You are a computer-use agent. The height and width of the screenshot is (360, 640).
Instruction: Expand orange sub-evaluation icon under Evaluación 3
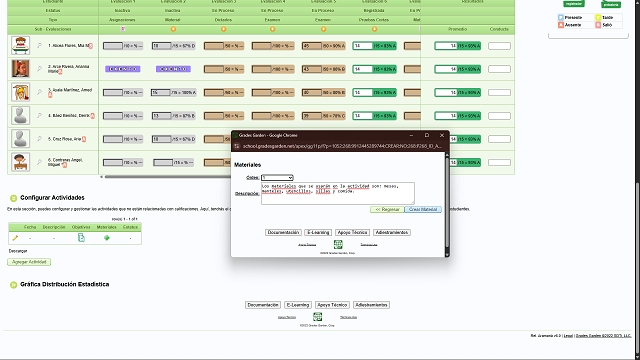[x=223, y=29]
